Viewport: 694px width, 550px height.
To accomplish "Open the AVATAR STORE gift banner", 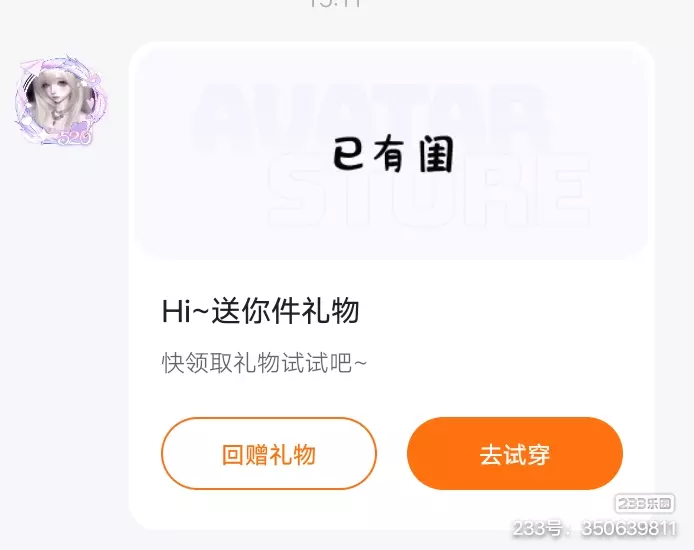I will pos(391,153).
